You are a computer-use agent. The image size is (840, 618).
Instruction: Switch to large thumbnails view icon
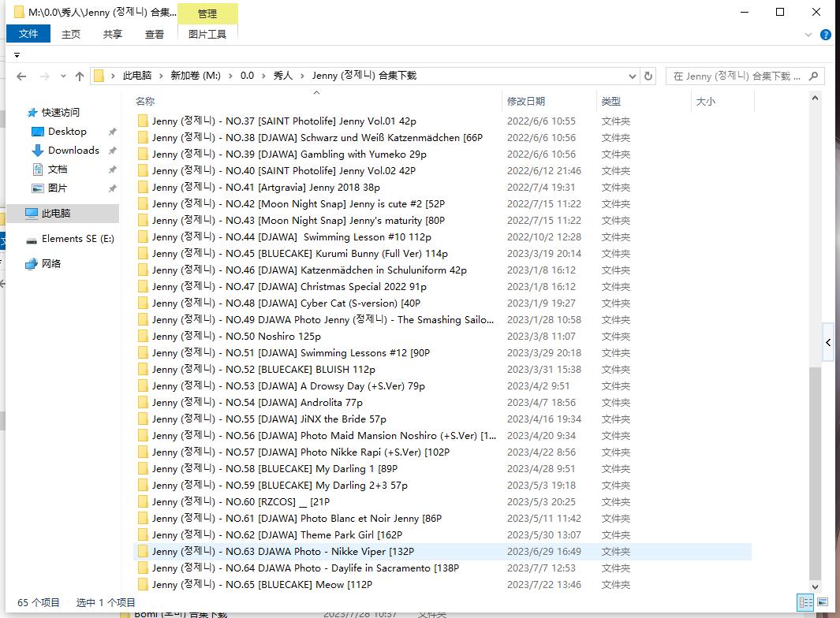[x=823, y=602]
